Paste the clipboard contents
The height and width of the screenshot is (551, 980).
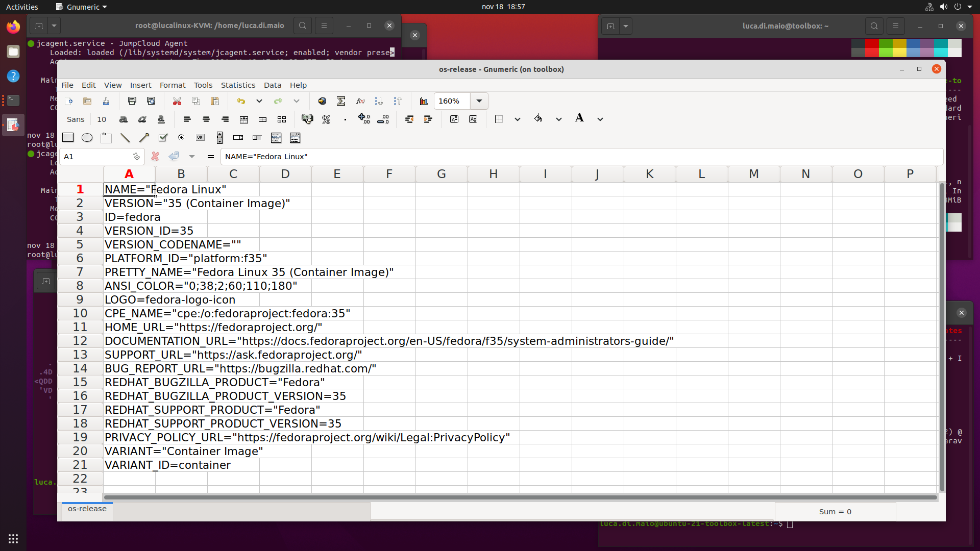pos(215,101)
